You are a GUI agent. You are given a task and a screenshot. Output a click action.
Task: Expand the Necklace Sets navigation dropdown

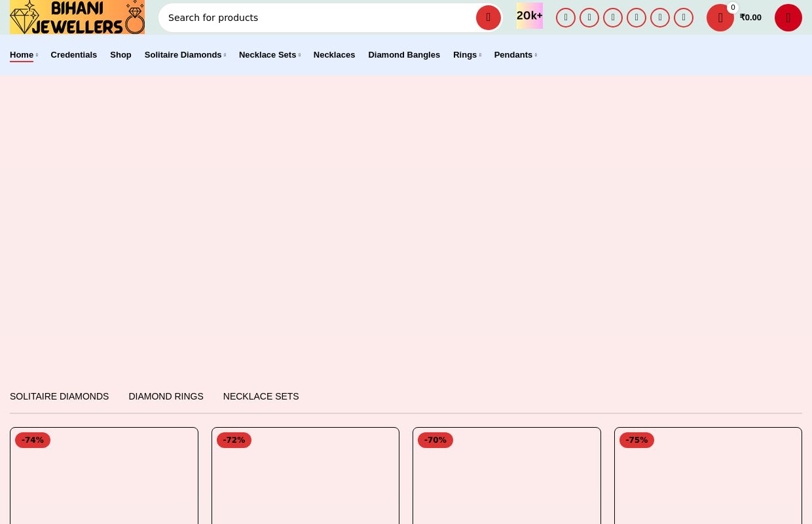pos(270,55)
